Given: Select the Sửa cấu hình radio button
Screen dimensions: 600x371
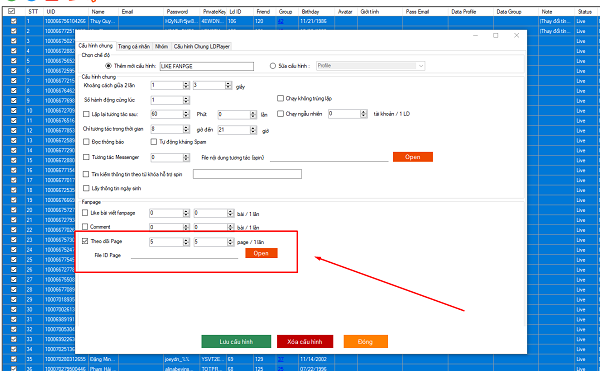Looking at the screenshot, I should tap(273, 66).
